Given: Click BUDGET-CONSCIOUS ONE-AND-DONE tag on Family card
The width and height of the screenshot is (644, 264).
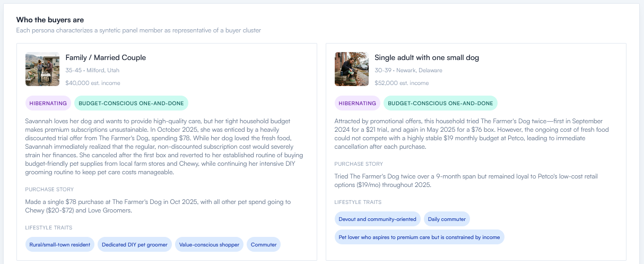Looking at the screenshot, I should pos(131,103).
